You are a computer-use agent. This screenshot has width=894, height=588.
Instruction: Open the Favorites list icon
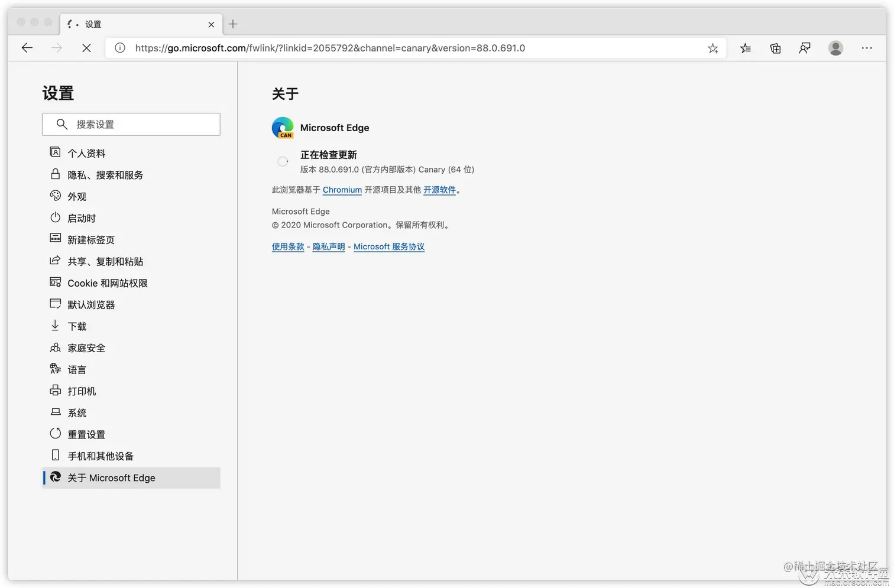click(746, 48)
